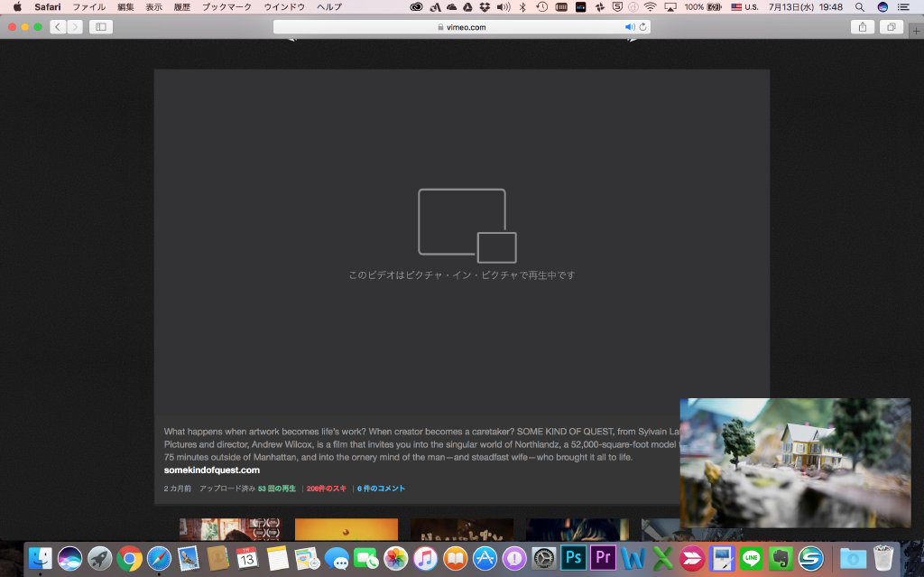Open Creative Cloud menu bar icon

coord(416,7)
